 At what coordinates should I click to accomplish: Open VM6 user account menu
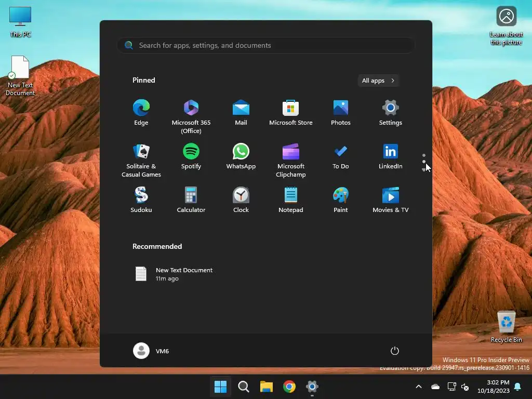point(151,351)
